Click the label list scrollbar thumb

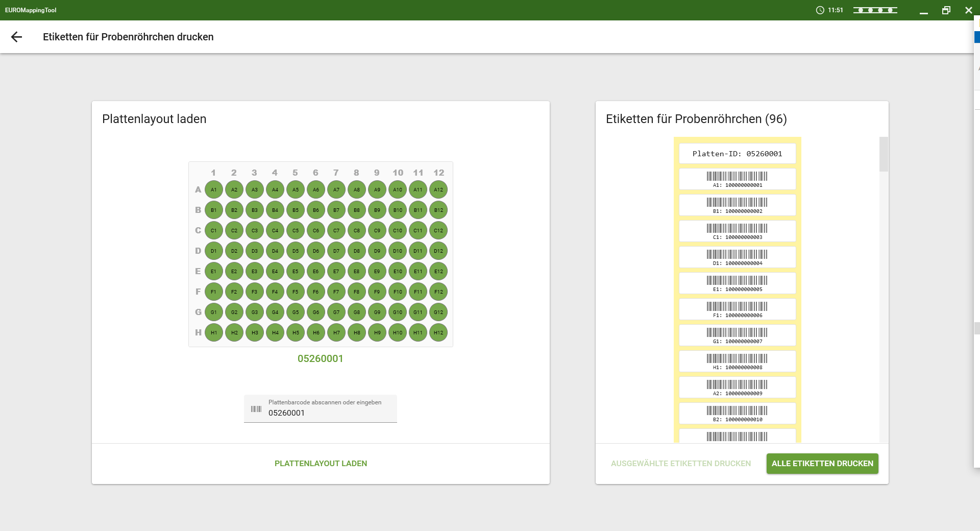[x=884, y=154]
